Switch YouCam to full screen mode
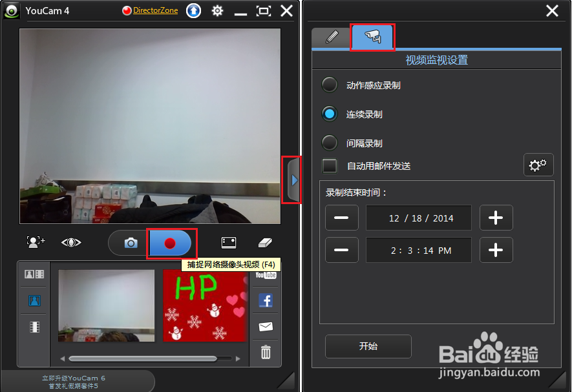Viewport: 572px width, 392px height. click(264, 11)
